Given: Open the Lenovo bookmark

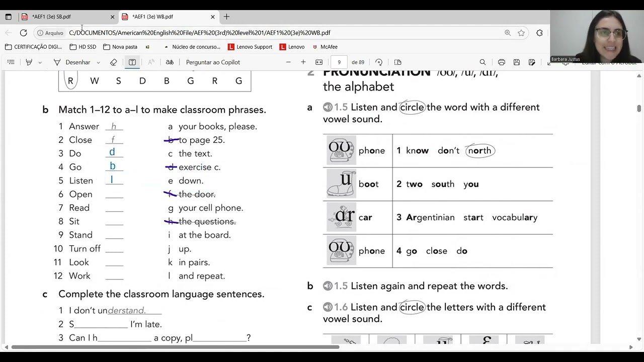Looking at the screenshot, I should [x=292, y=47].
